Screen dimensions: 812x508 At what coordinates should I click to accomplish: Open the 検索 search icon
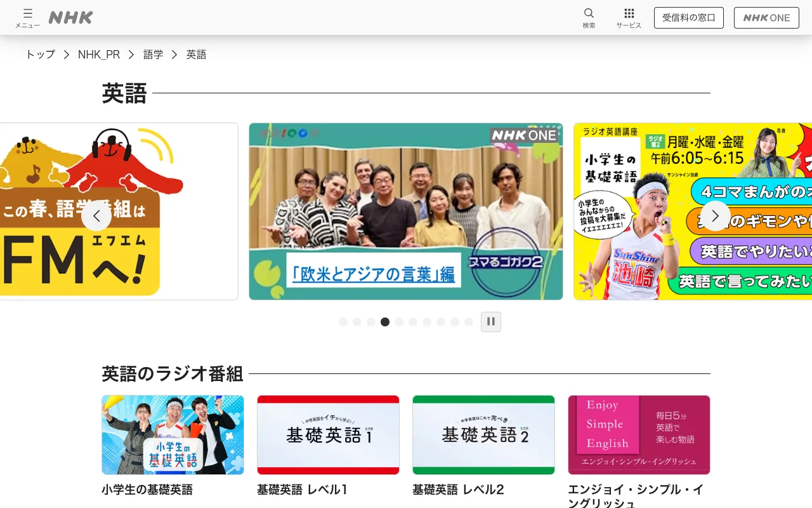[589, 18]
